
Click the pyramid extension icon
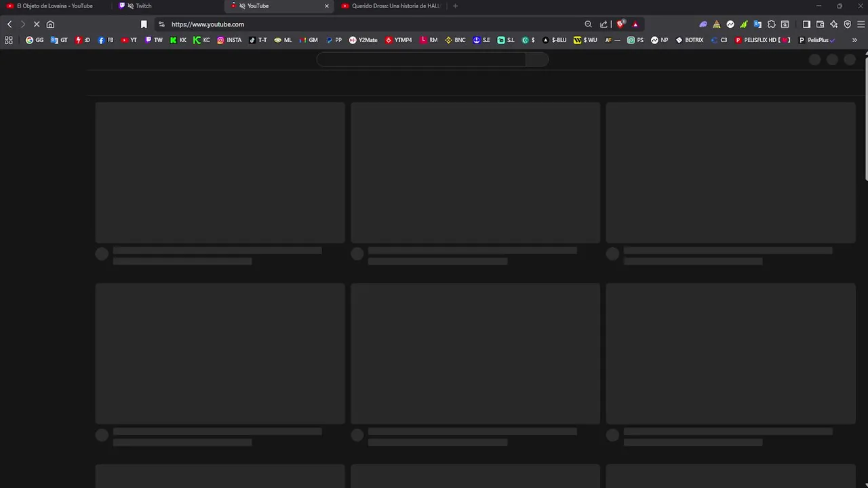click(x=717, y=24)
